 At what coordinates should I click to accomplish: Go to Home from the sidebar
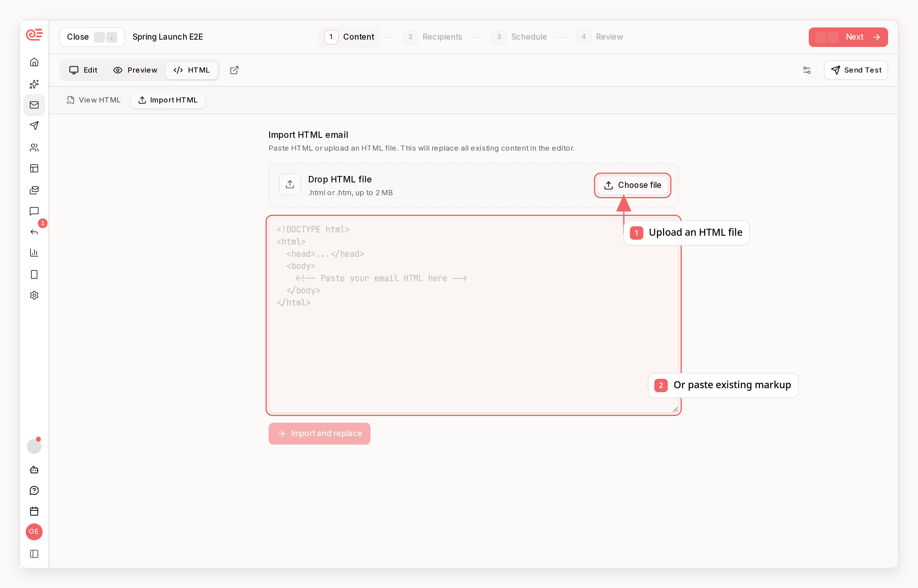pyautogui.click(x=34, y=62)
